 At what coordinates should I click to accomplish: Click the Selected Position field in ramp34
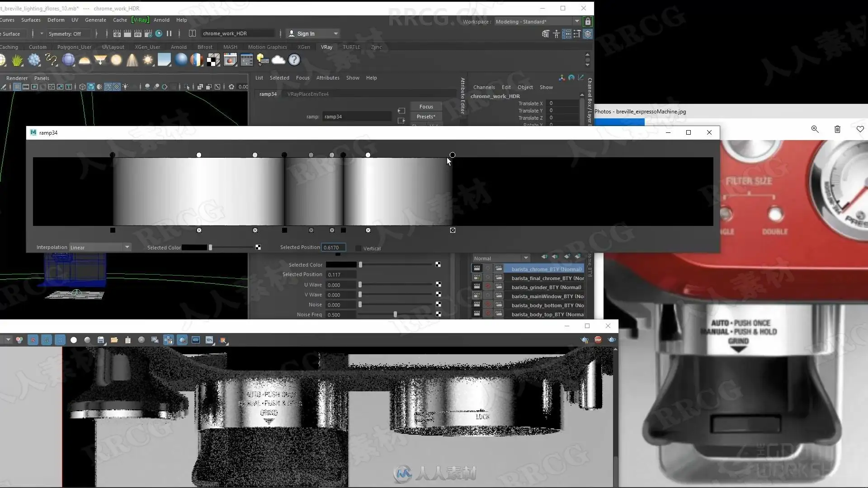pos(334,247)
